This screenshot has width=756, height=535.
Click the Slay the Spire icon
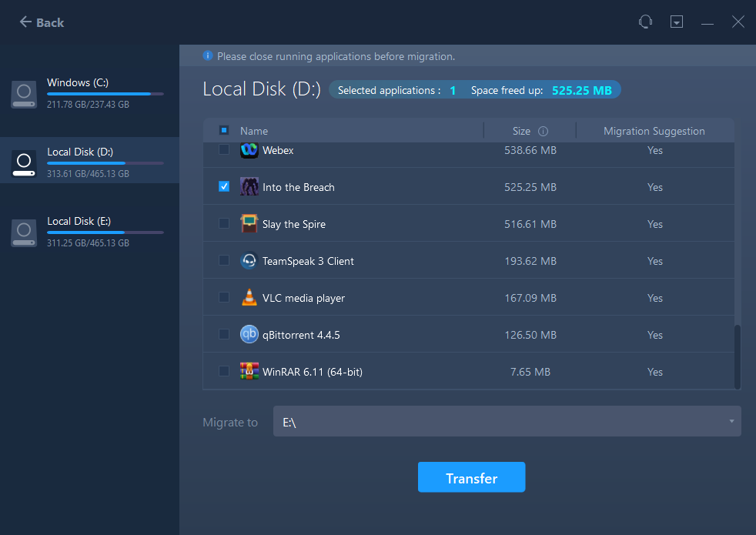[x=249, y=224]
